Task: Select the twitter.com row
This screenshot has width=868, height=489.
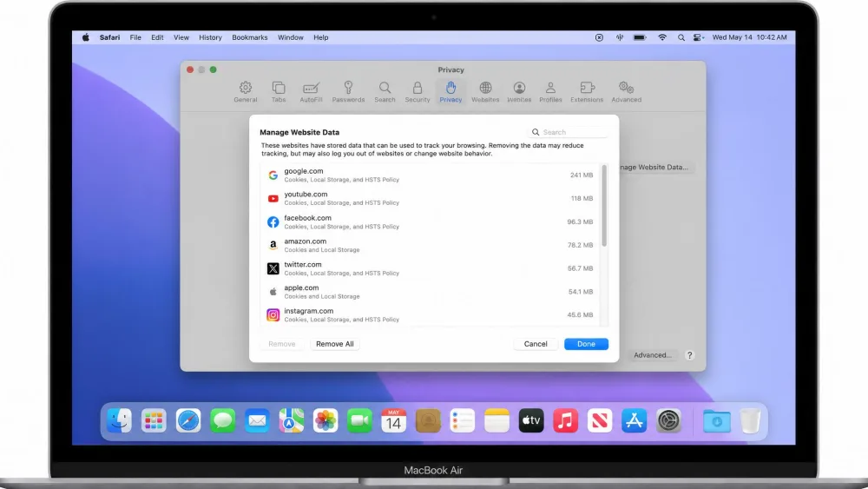Action: point(431,268)
